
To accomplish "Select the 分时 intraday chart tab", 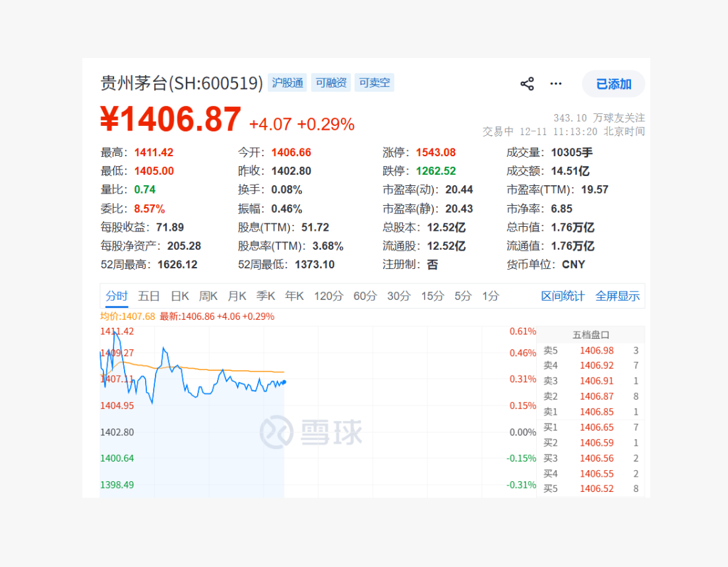I will tap(116, 296).
